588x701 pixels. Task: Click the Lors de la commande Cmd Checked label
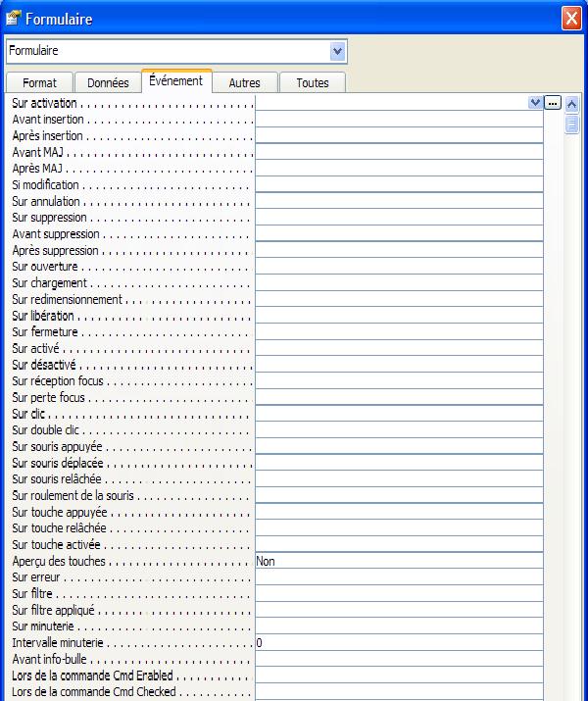click(x=94, y=692)
